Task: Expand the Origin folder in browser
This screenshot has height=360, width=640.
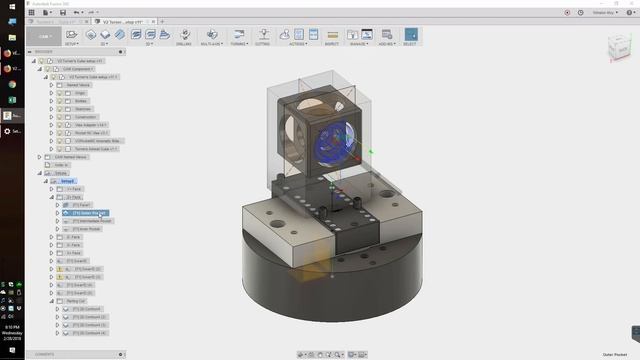Action: tap(51, 93)
